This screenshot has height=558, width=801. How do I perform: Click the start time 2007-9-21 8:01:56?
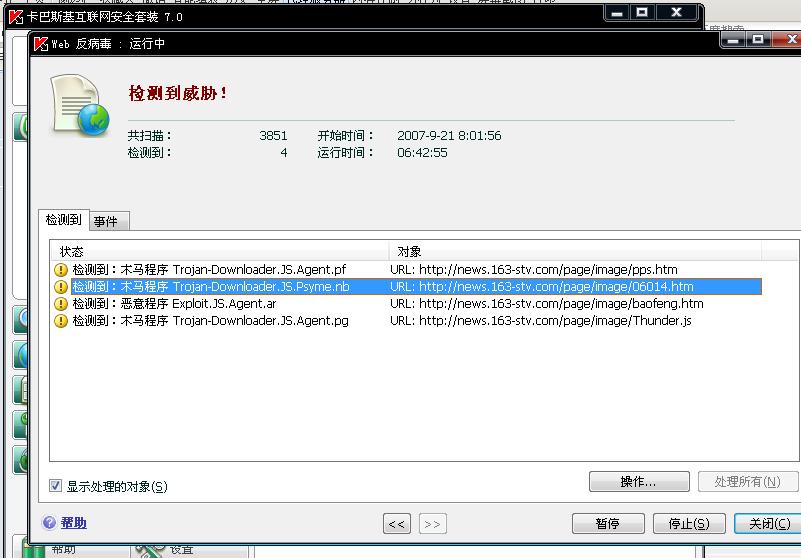[449, 135]
